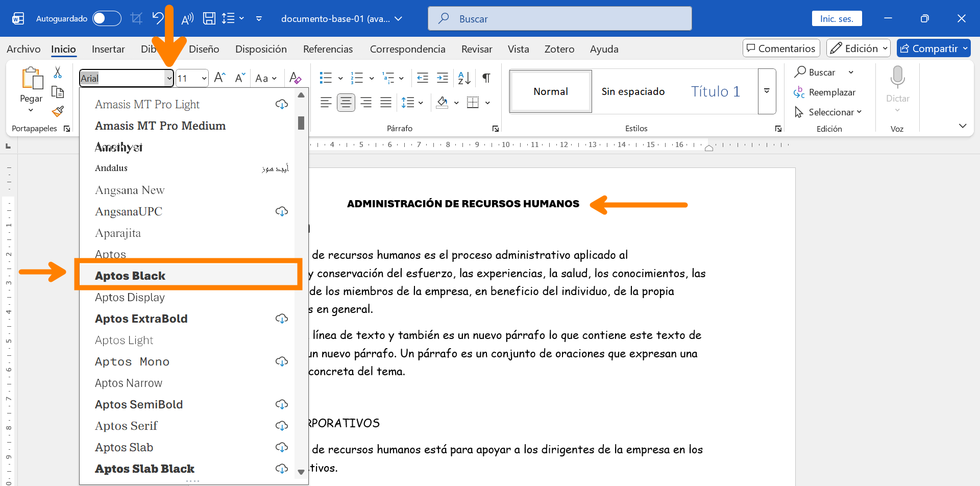Toggle paragraph marks with the ¶ icon
This screenshot has width=980, height=486.
tap(485, 78)
